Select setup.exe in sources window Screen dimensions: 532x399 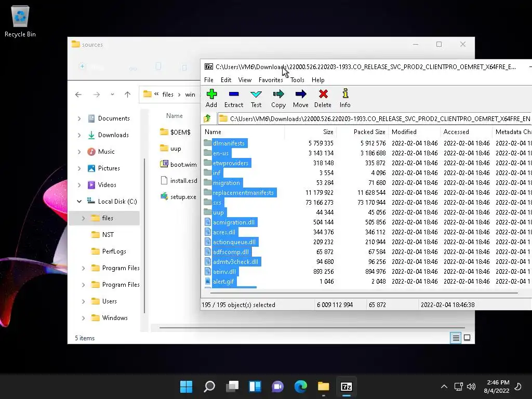(x=179, y=197)
